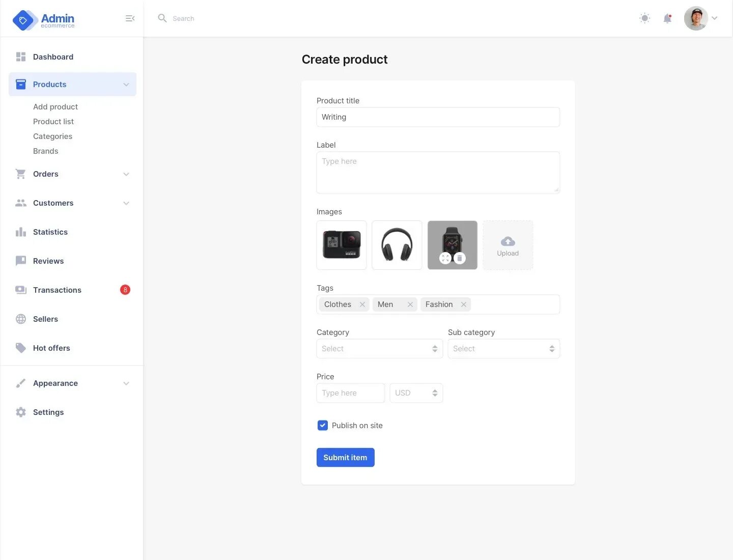Image resolution: width=733 pixels, height=560 pixels.
Task: Click the Product title input field
Action: point(438,117)
